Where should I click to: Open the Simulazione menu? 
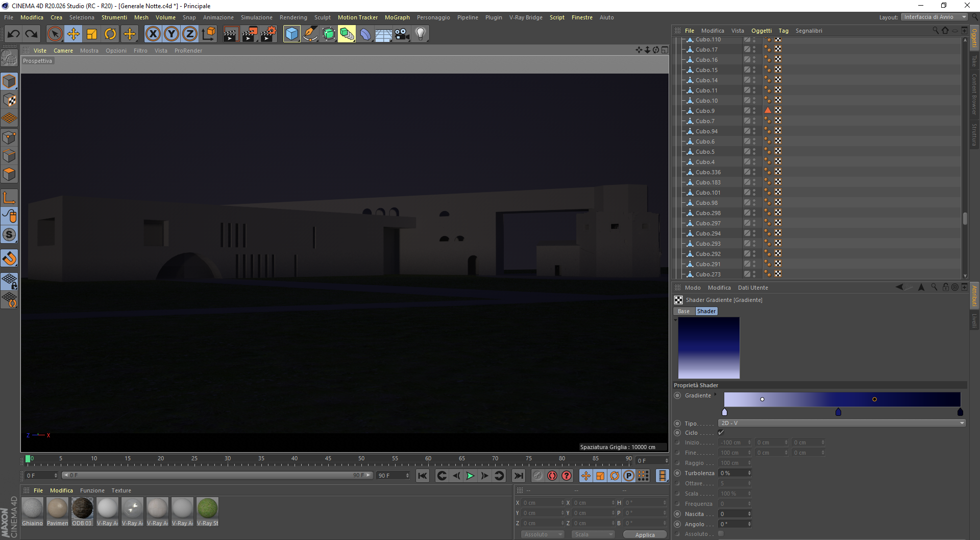click(x=257, y=17)
